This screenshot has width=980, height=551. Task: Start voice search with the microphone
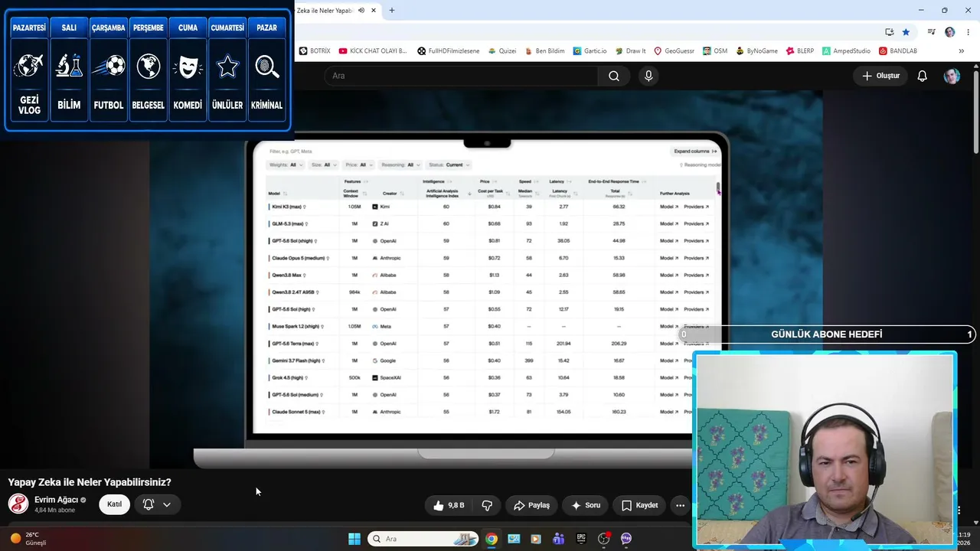point(648,76)
